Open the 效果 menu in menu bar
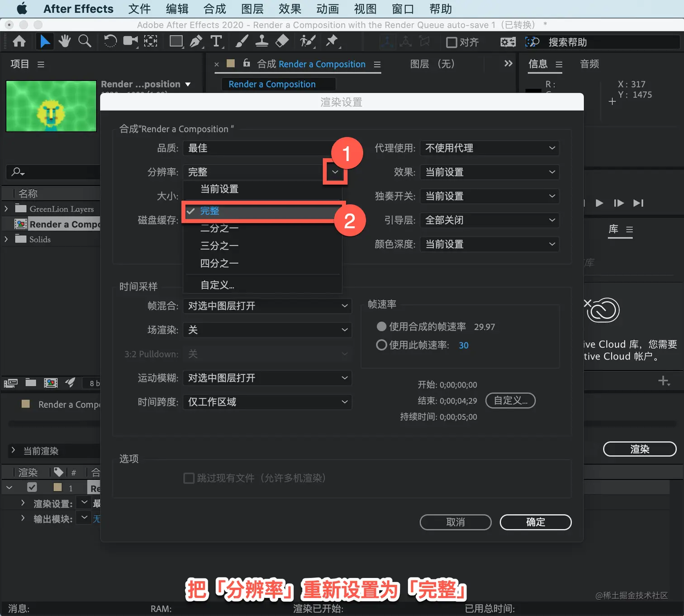The width and height of the screenshot is (684, 616). coord(290,9)
